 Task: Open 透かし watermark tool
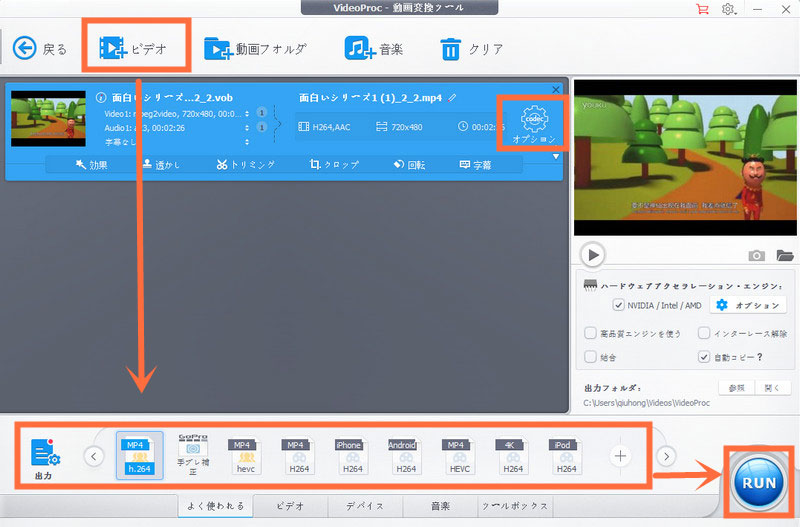[161, 165]
